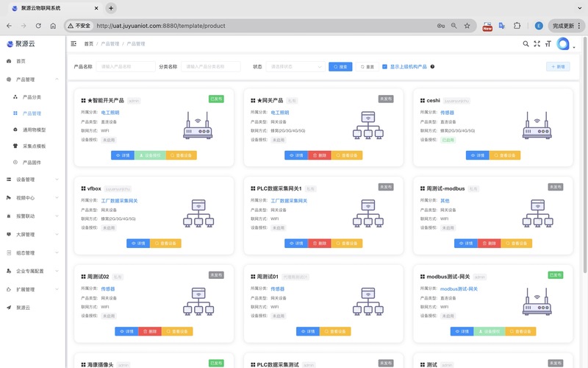Open the browser profile avatar icon

click(539, 26)
